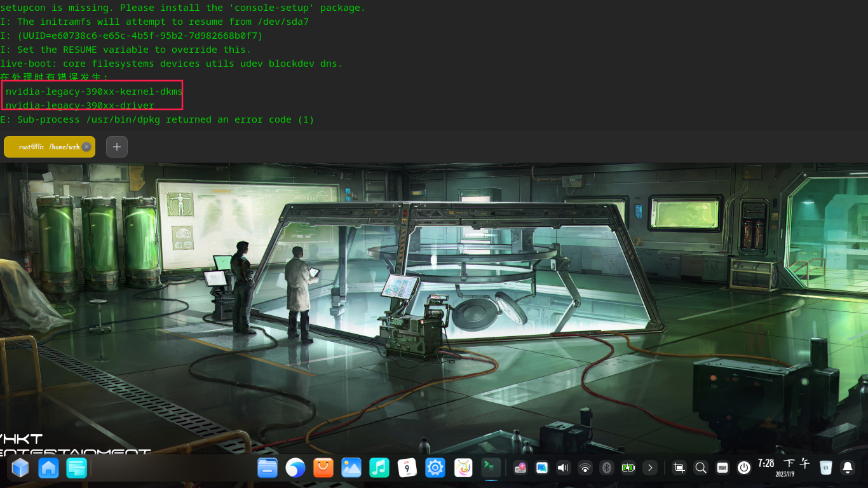Launch the Music app

(x=379, y=468)
